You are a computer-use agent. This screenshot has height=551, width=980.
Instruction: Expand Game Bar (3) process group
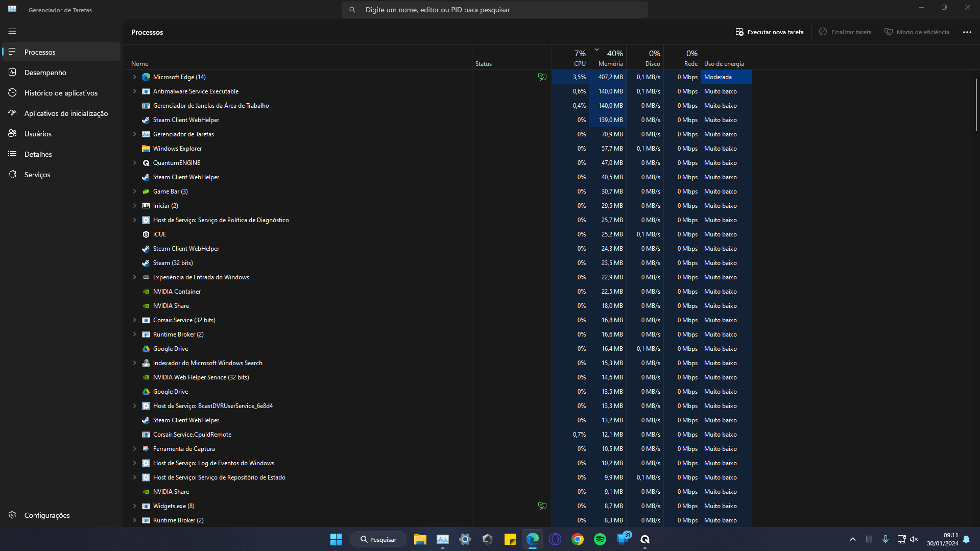tap(134, 191)
